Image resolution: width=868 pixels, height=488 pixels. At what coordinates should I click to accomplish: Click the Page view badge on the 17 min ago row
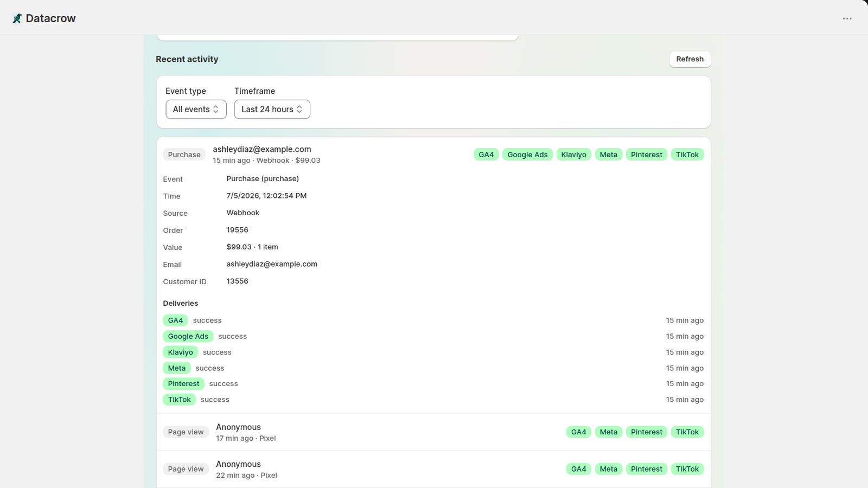point(186,432)
